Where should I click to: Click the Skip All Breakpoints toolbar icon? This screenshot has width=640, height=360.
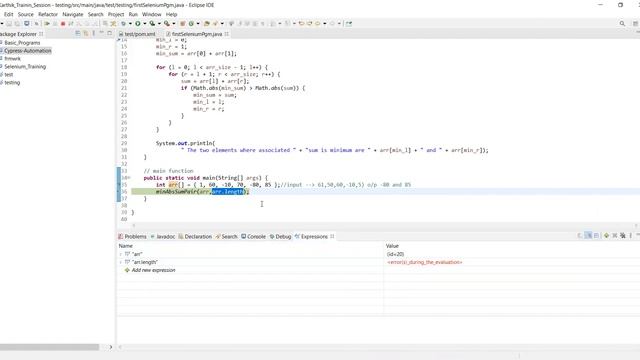36,24
